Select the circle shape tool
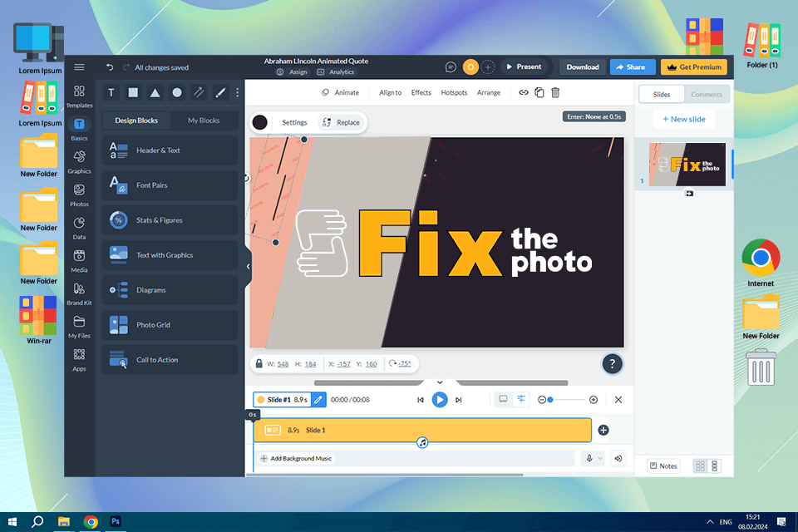Image resolution: width=798 pixels, height=532 pixels. 176,92
